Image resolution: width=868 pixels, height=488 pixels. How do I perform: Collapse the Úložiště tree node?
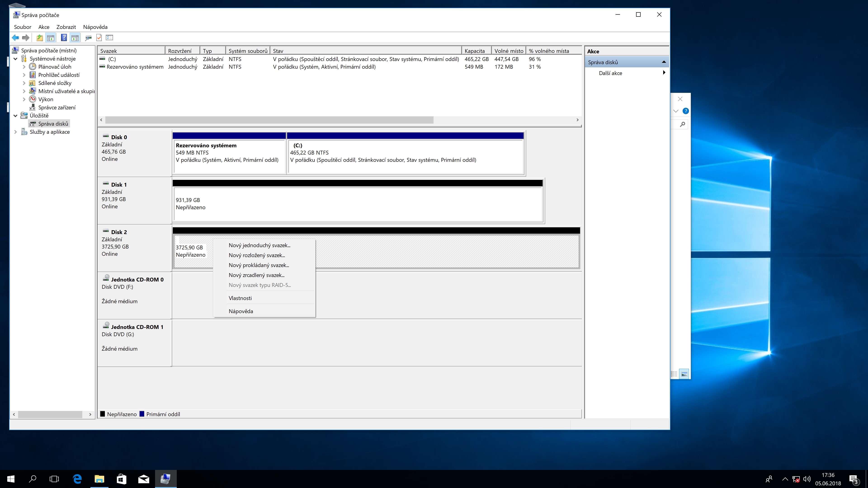pyautogui.click(x=16, y=115)
